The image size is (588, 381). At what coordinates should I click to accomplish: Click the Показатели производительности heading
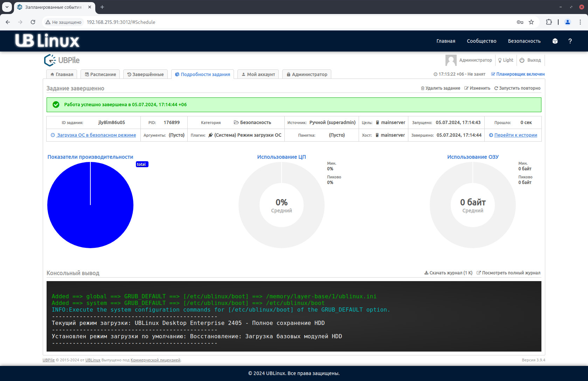(90, 157)
